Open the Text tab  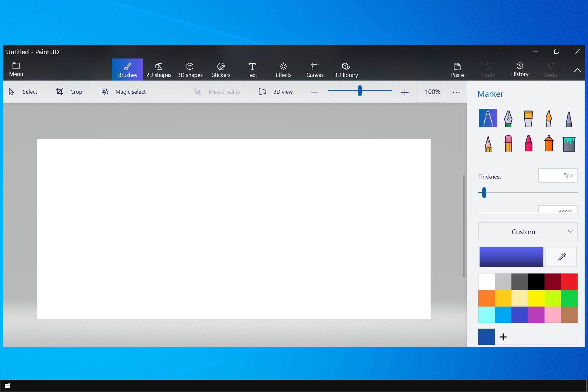252,70
